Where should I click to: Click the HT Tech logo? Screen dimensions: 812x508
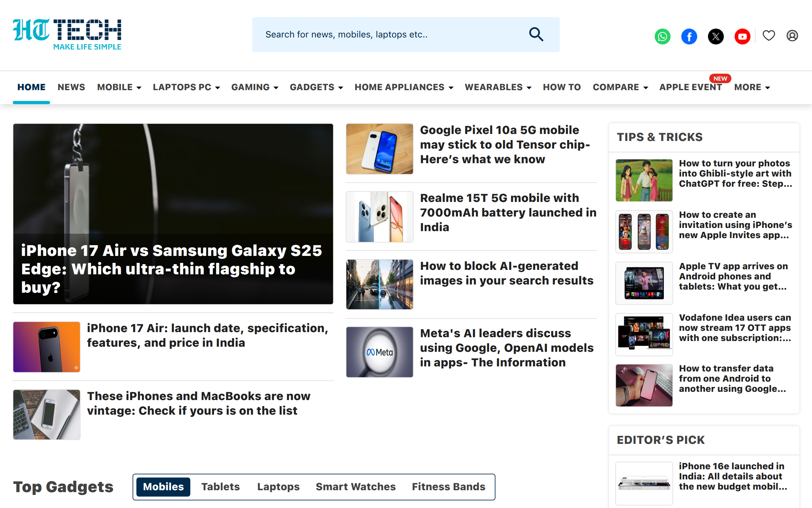67,34
